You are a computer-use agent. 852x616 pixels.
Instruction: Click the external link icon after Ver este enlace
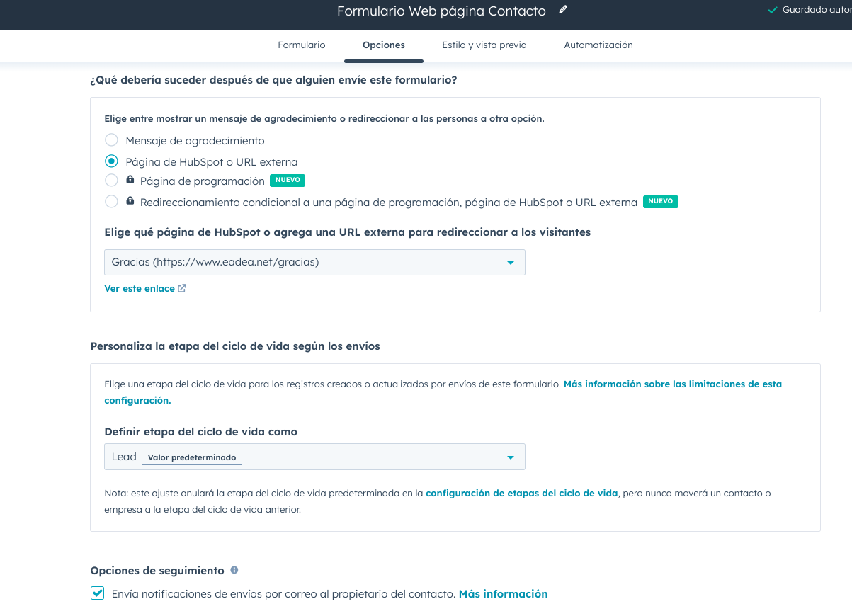coord(182,288)
